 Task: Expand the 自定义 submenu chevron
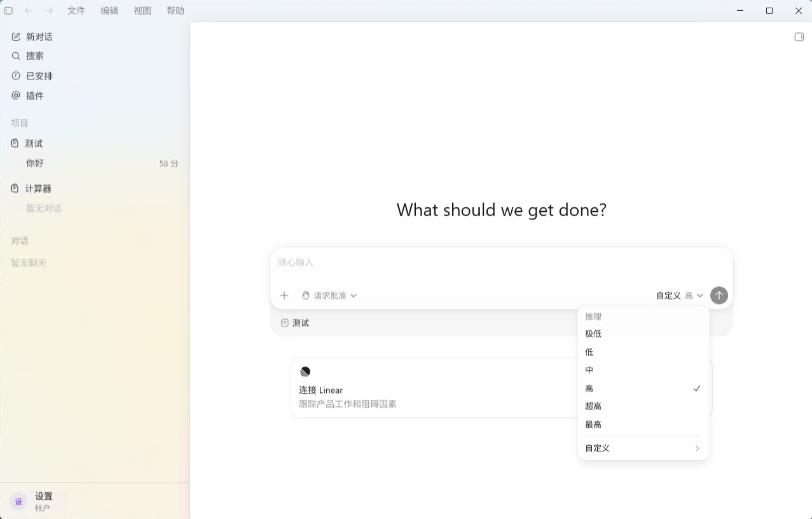(697, 448)
